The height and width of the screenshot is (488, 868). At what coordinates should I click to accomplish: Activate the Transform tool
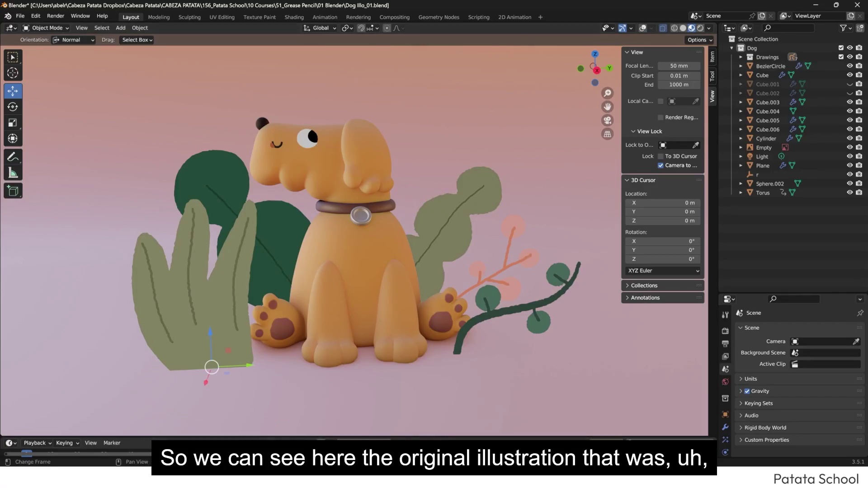[x=13, y=139]
